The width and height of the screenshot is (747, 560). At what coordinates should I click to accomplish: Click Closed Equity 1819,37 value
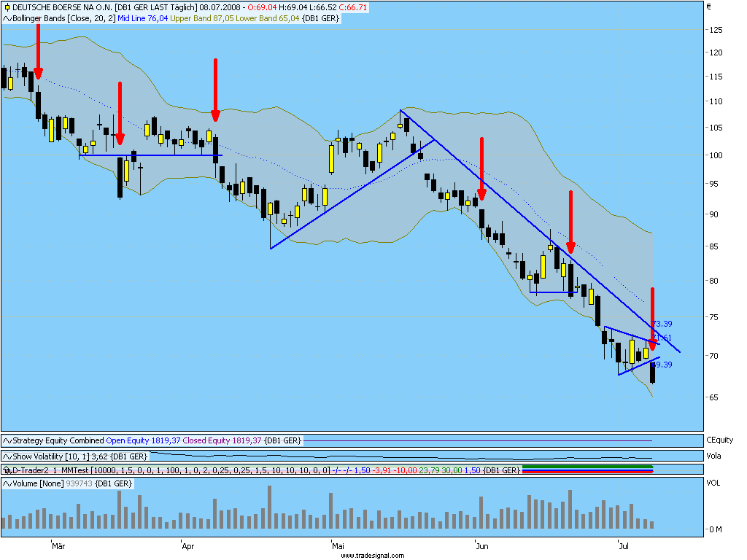click(x=222, y=441)
